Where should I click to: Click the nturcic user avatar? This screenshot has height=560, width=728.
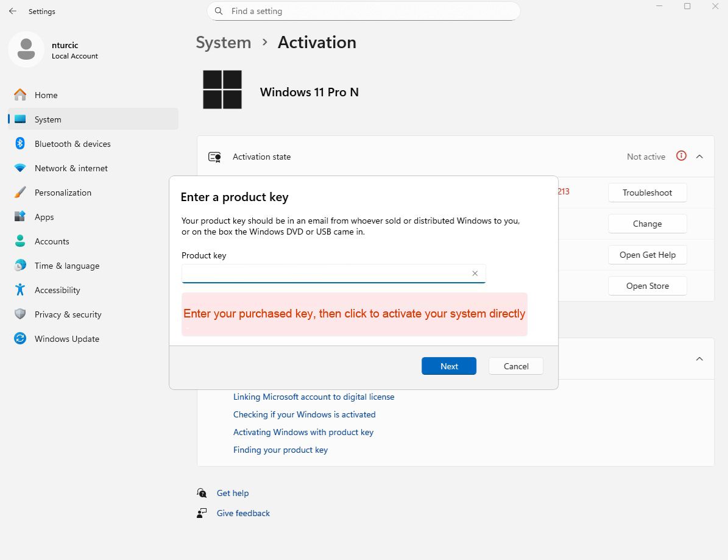26,49
